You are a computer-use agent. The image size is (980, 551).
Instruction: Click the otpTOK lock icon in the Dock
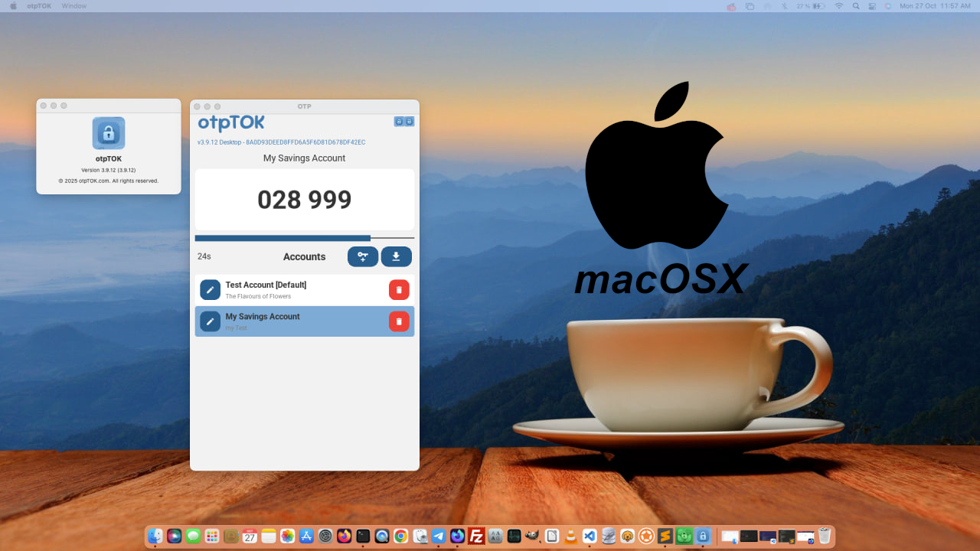(703, 536)
